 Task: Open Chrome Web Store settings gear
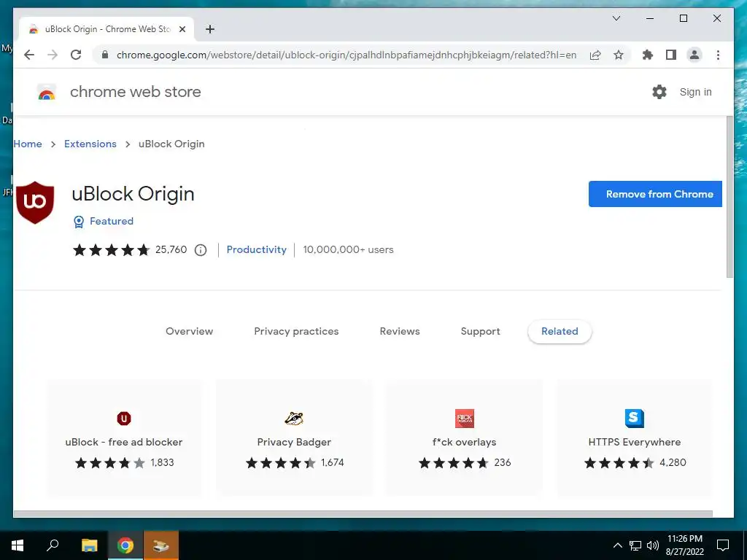click(659, 92)
